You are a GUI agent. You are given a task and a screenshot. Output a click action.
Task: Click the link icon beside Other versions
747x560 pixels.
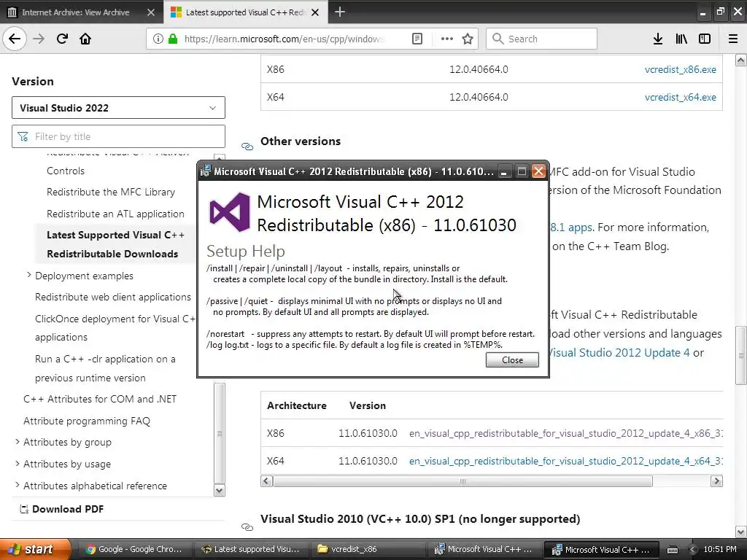tap(247, 146)
